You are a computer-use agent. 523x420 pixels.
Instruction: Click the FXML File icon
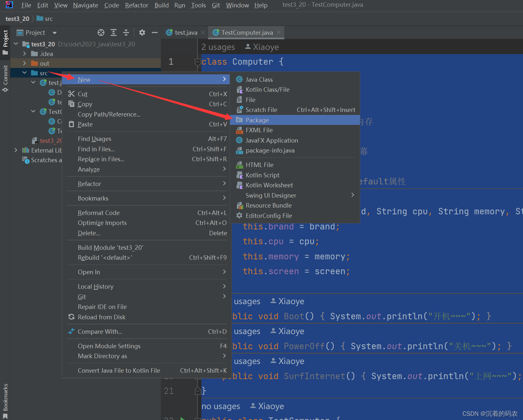239,130
